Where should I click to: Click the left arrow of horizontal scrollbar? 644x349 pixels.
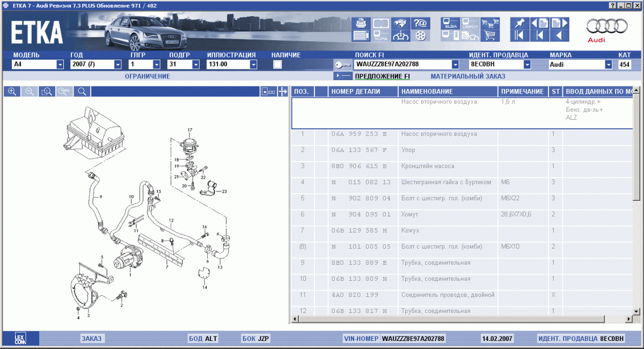(x=295, y=320)
